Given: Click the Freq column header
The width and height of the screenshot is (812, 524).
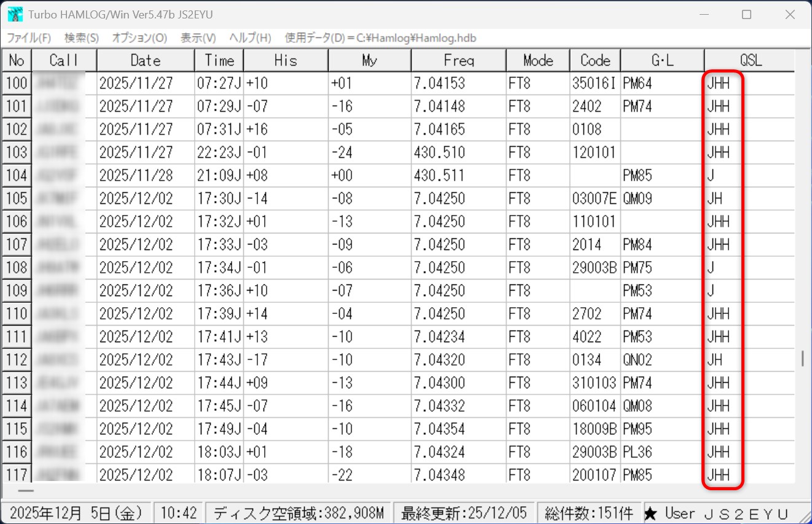Looking at the screenshot, I should [x=458, y=61].
